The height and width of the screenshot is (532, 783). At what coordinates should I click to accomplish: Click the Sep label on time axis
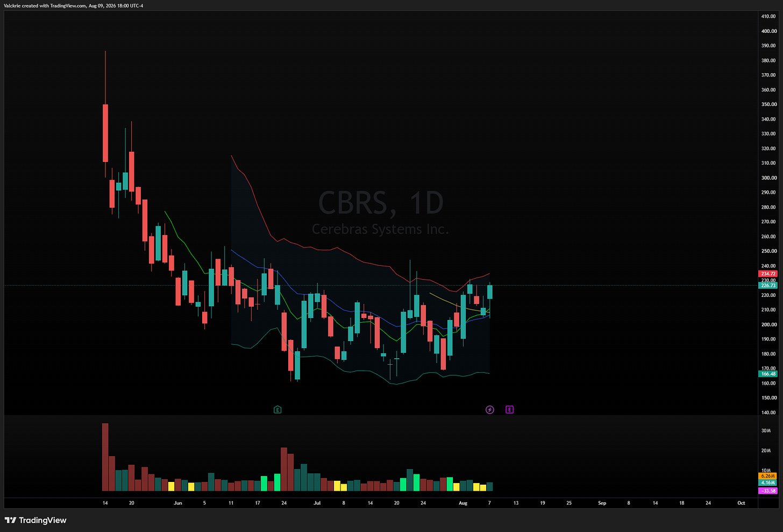coord(602,503)
